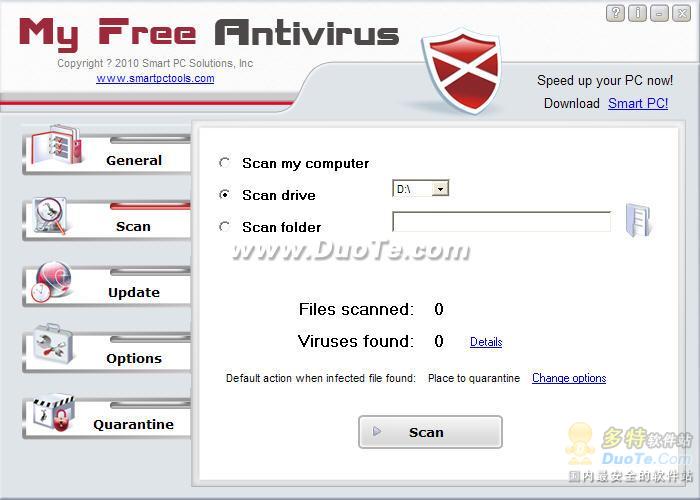Click the scan folder path input field
Image resolution: width=700 pixels, height=500 pixels.
coord(501,221)
